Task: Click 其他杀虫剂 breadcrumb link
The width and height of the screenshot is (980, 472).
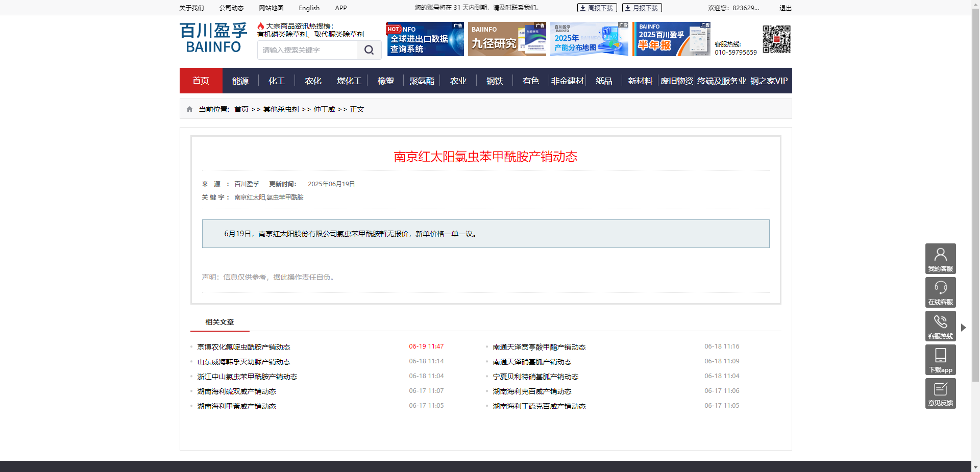Action: (x=281, y=109)
